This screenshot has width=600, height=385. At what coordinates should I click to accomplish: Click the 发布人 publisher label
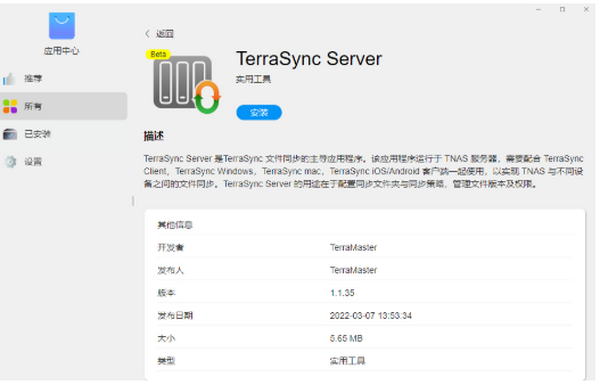tap(171, 271)
